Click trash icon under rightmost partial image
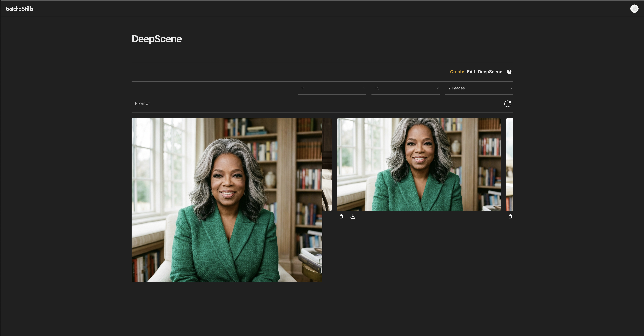 (510, 217)
